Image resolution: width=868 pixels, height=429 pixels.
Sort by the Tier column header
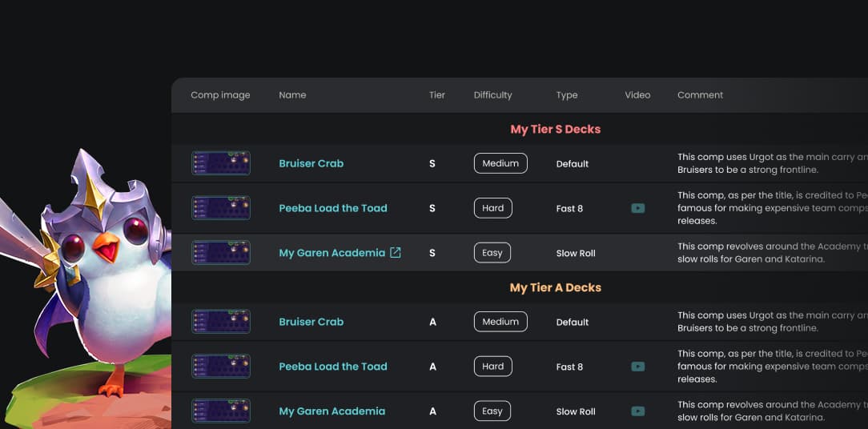[436, 95]
